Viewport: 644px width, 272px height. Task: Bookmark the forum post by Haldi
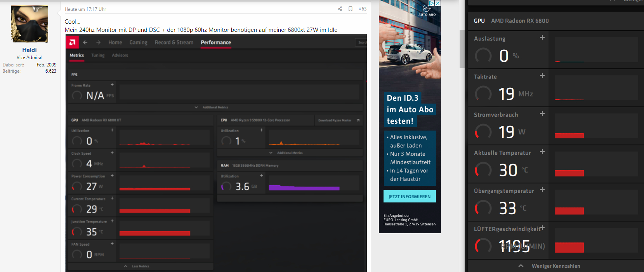(350, 9)
